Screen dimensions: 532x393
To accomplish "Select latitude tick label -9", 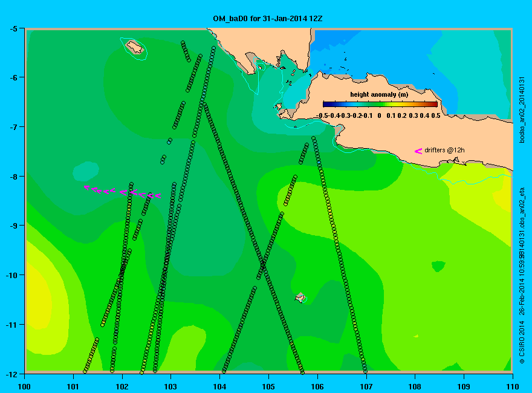I will [13, 226].
